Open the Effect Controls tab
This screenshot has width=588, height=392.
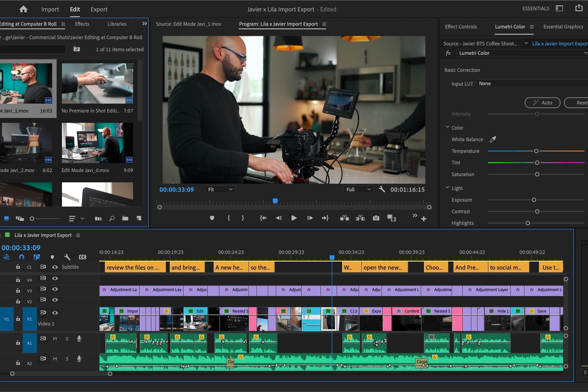point(460,26)
